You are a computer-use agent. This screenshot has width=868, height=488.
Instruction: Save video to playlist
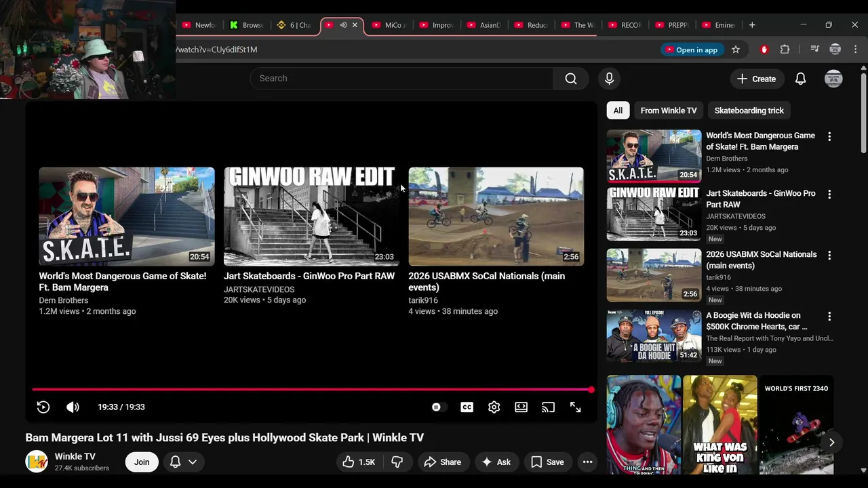(547, 462)
